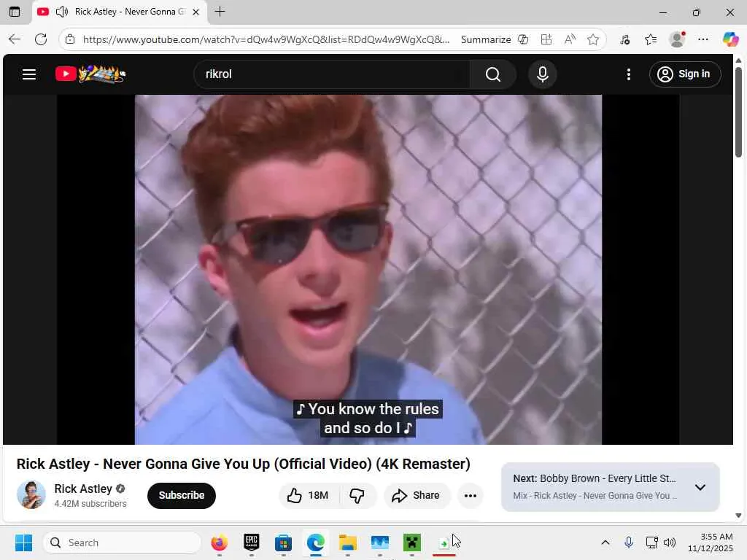Open Edge Settings and more menu

703,39
